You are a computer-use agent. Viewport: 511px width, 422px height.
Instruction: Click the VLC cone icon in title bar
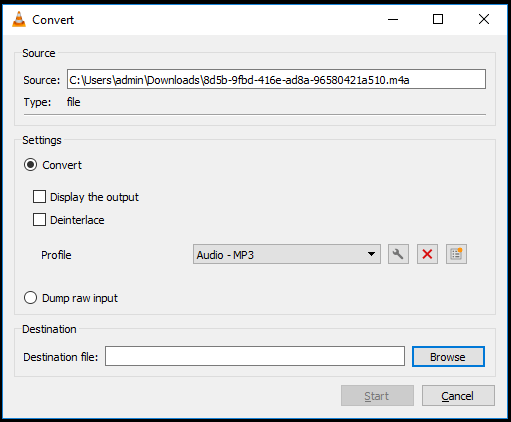click(19, 19)
